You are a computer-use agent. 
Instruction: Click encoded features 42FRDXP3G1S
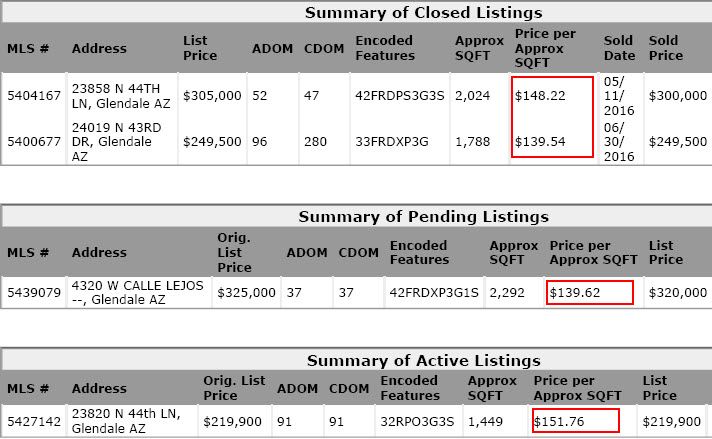pos(434,292)
